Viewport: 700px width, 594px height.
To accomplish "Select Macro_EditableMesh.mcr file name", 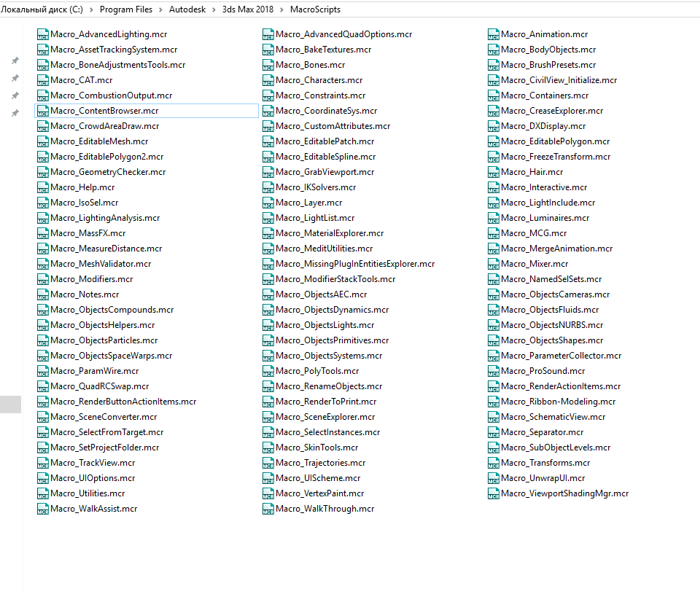I will pos(100,141).
